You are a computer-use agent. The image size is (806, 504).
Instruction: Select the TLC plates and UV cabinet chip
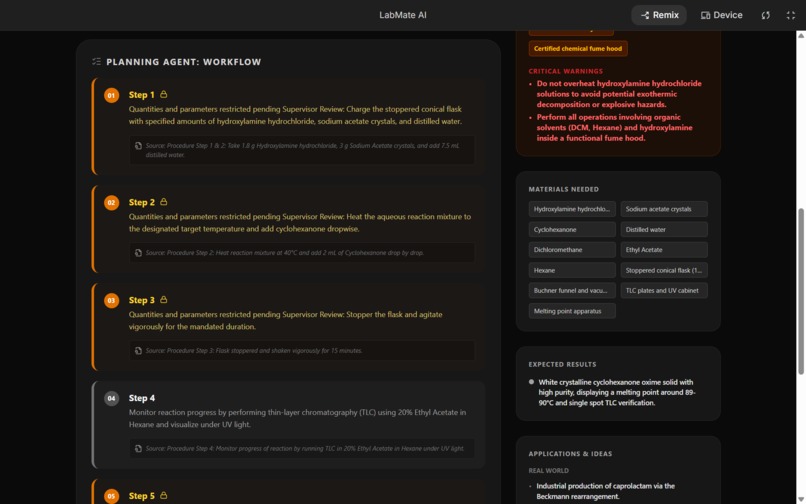[x=664, y=291]
